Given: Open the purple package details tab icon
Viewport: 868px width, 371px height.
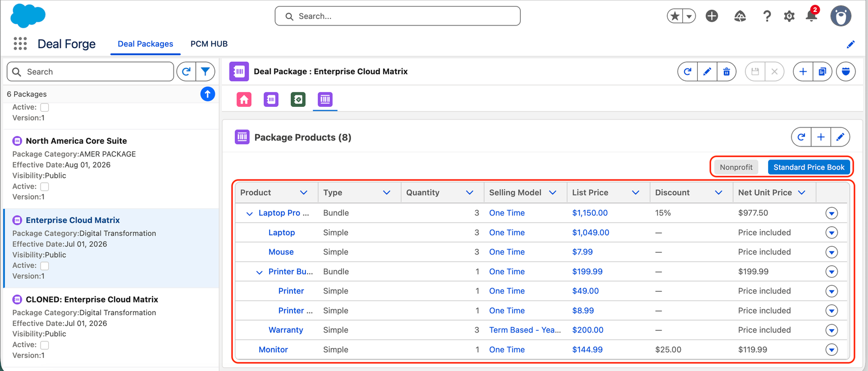Looking at the screenshot, I should tap(271, 99).
